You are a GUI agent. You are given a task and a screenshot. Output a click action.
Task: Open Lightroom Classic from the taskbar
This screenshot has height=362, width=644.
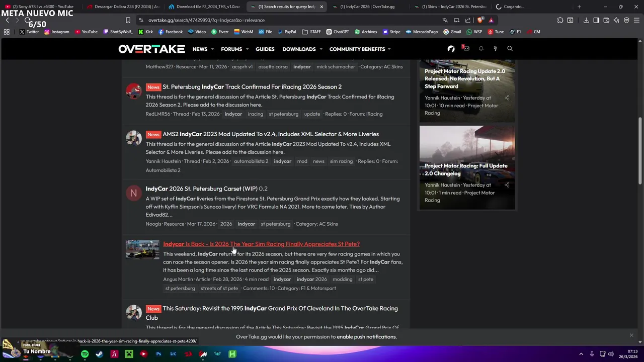173,354
